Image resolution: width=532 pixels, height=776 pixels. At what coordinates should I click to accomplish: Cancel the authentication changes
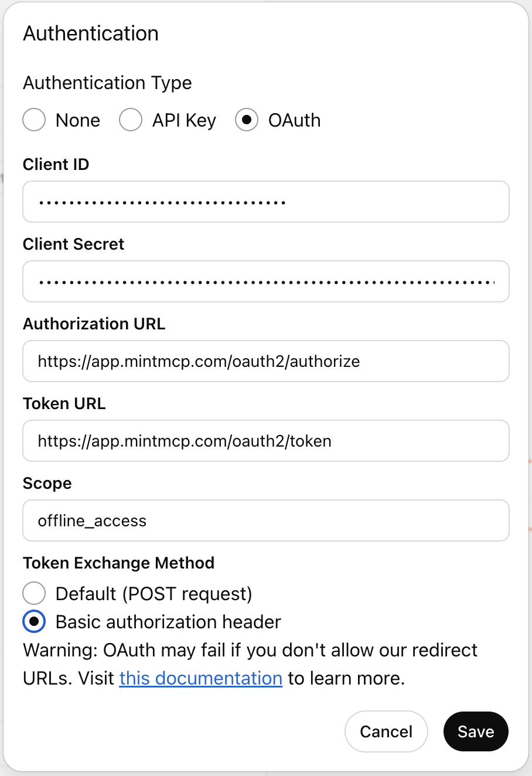click(386, 731)
